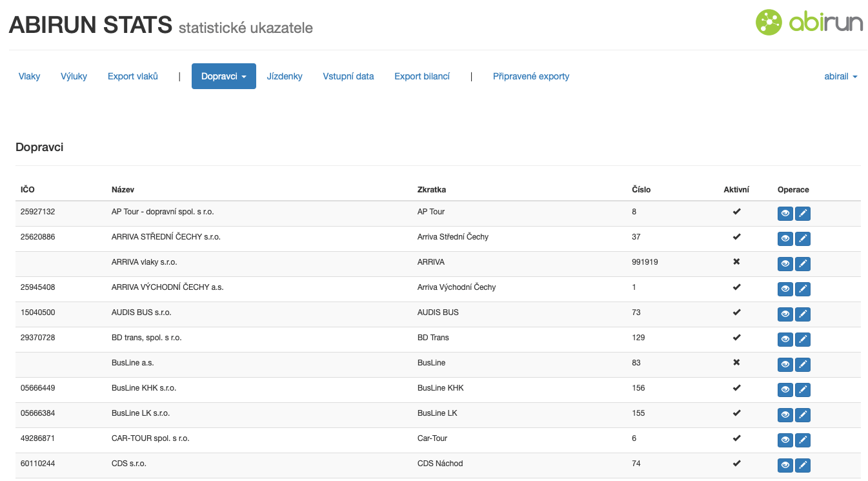Edit BusLine a.s. carrier entry
The height and width of the screenshot is (481, 868).
803,365
